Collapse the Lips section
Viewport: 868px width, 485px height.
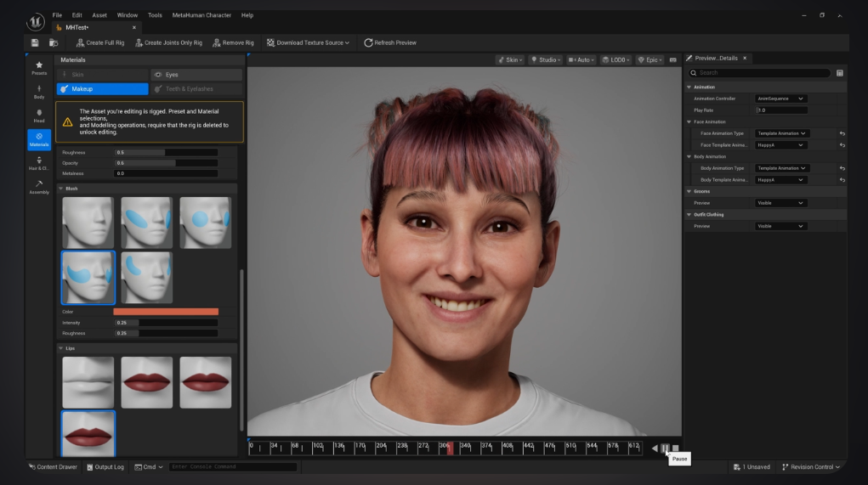coord(61,348)
